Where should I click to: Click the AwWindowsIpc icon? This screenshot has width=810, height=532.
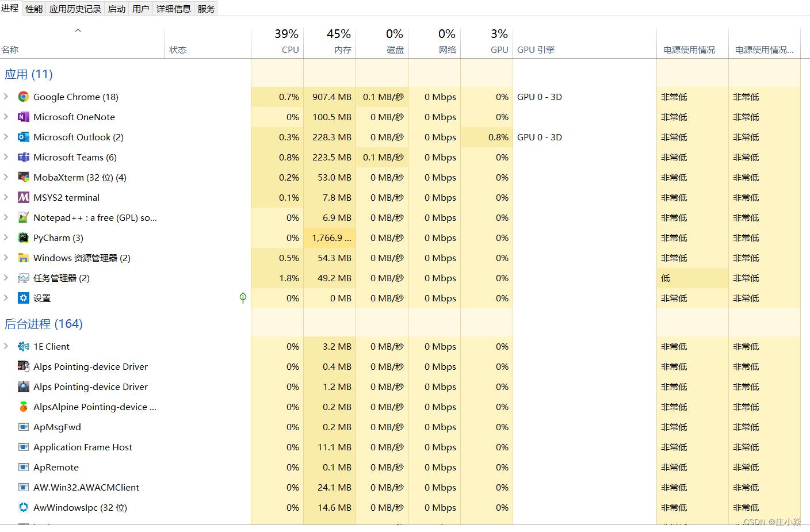[x=23, y=507]
